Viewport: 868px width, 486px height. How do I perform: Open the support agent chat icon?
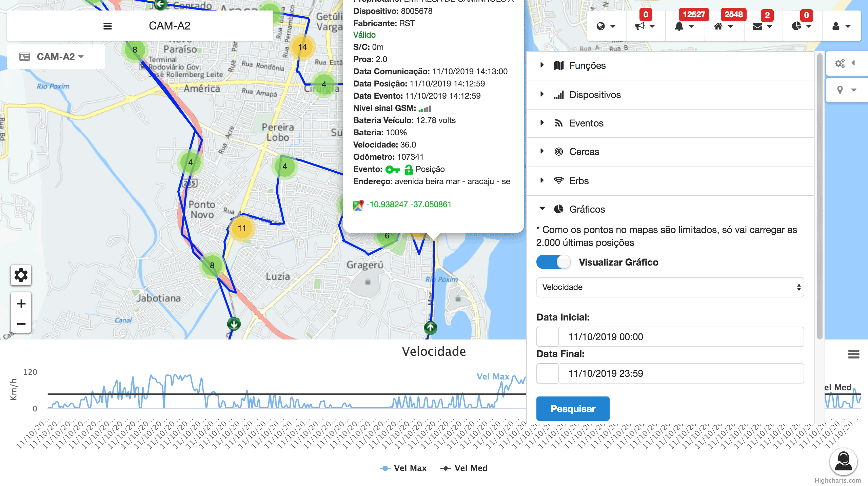coord(843,462)
